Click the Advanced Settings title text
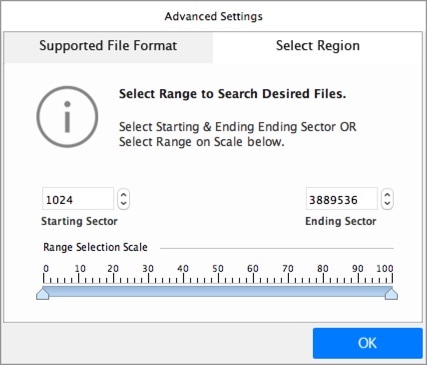The image size is (427, 365). (214, 16)
